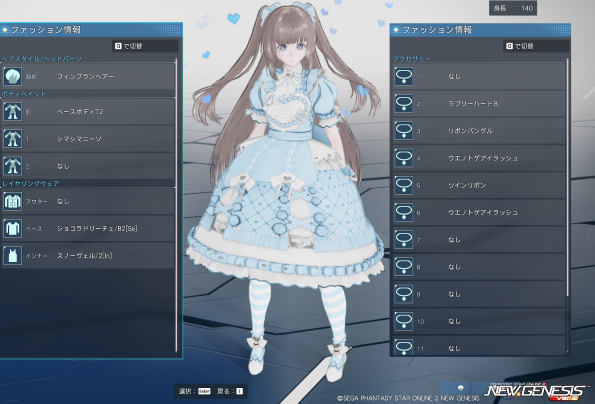Click the 身長 140 height indicator

coord(513,8)
